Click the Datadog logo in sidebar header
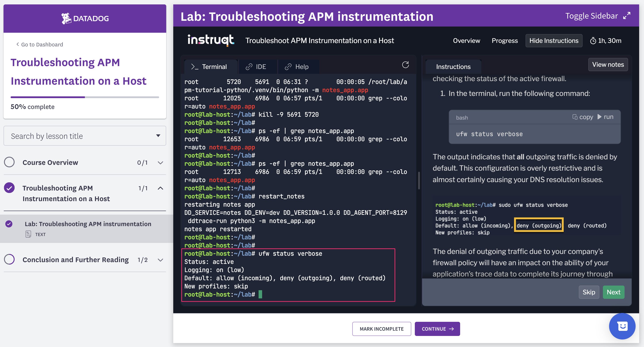The width and height of the screenshot is (644, 347). point(85,18)
